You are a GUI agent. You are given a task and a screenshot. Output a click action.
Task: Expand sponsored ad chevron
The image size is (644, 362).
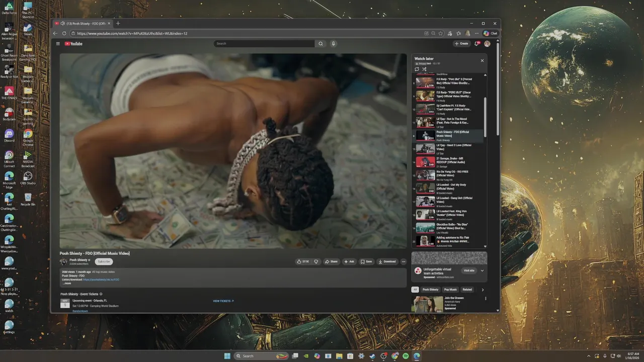[482, 270]
